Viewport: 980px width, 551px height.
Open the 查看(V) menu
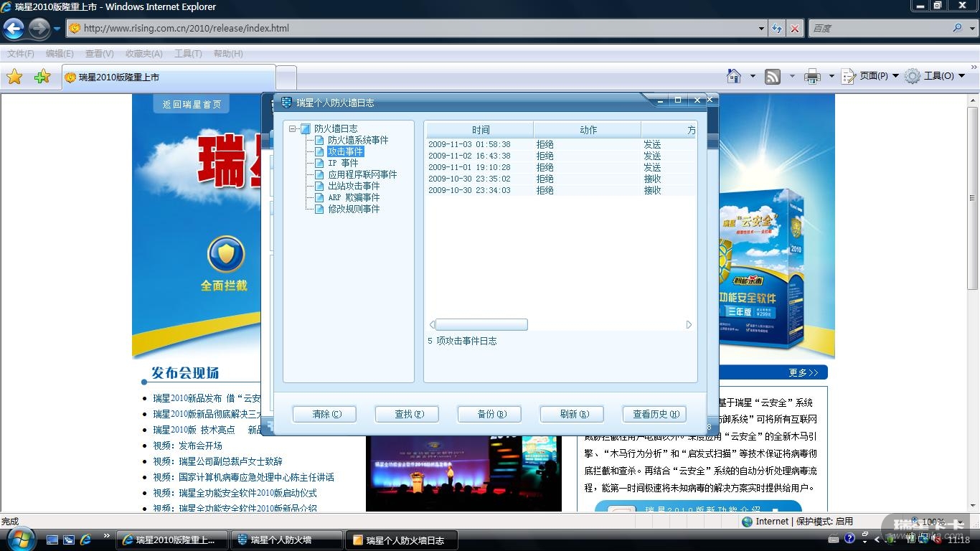[99, 54]
